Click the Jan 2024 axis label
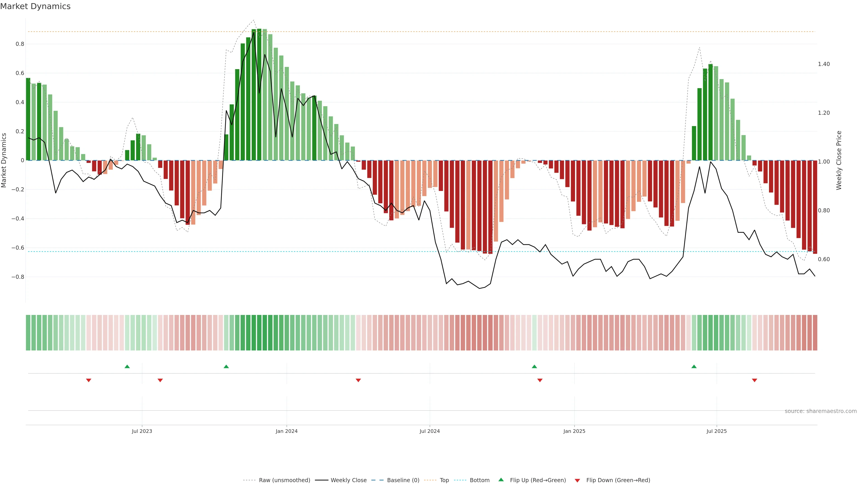Viewport: 868px width, 488px height. click(x=286, y=431)
